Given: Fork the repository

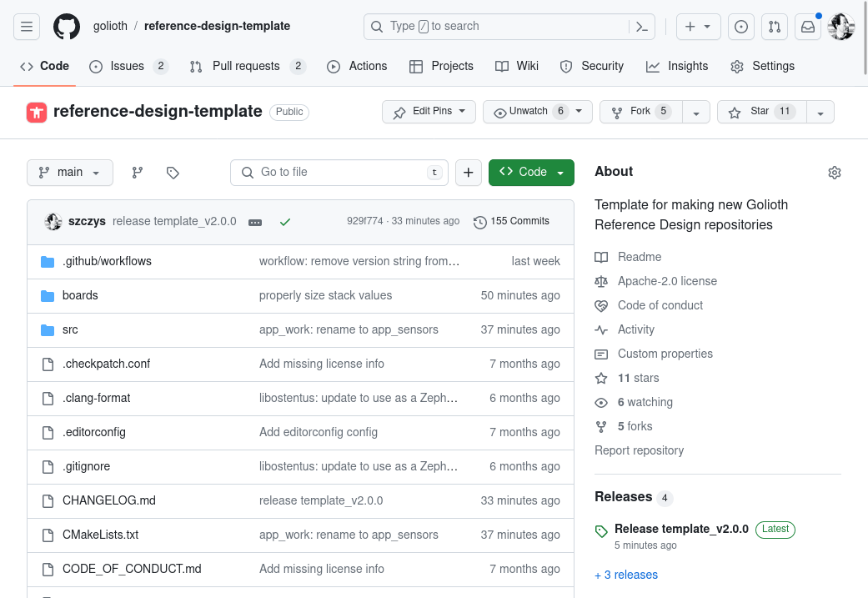Looking at the screenshot, I should click(641, 112).
